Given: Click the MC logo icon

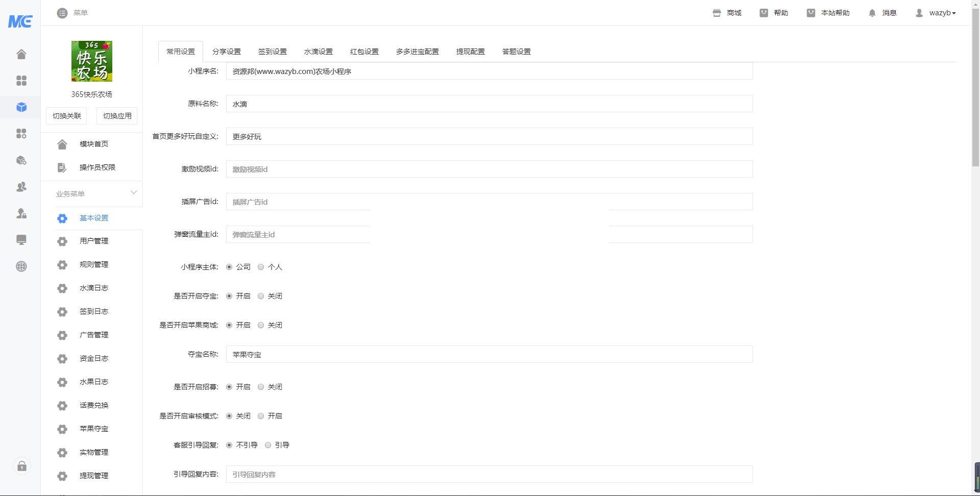Looking at the screenshot, I should click(x=20, y=21).
